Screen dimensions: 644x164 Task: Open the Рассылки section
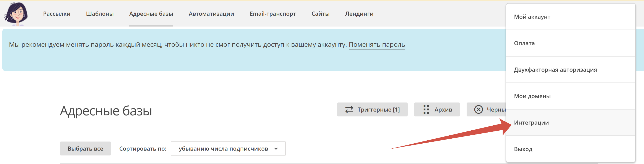pyautogui.click(x=57, y=14)
